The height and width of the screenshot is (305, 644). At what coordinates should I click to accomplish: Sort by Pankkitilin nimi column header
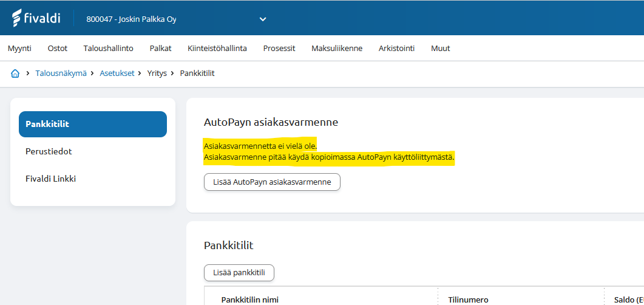coord(249,300)
